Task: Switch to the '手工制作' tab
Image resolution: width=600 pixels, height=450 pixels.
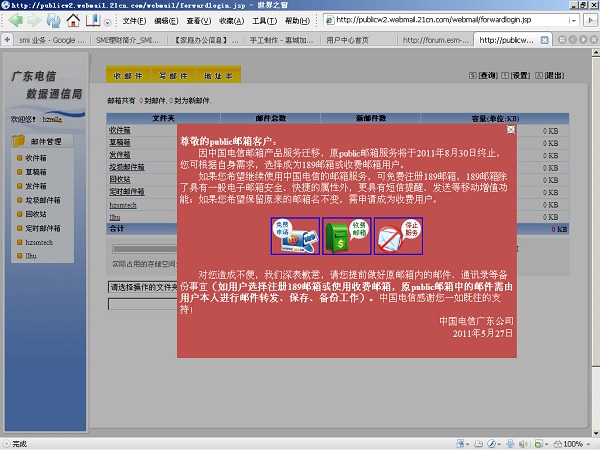Action: point(282,40)
